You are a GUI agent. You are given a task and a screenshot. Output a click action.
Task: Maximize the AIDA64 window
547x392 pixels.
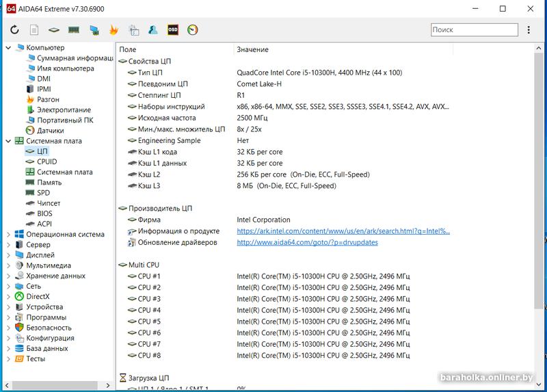pyautogui.click(x=503, y=9)
